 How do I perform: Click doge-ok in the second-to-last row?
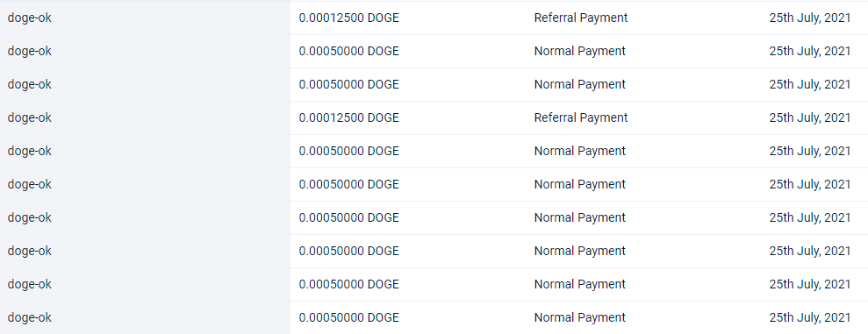pos(29,284)
